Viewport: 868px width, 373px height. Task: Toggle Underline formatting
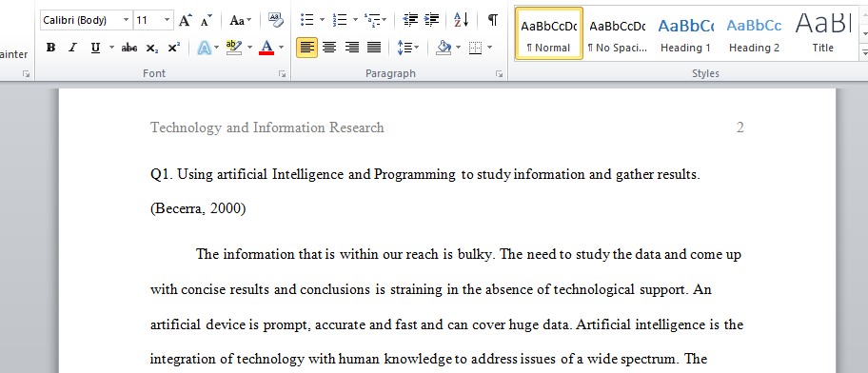pyautogui.click(x=95, y=48)
